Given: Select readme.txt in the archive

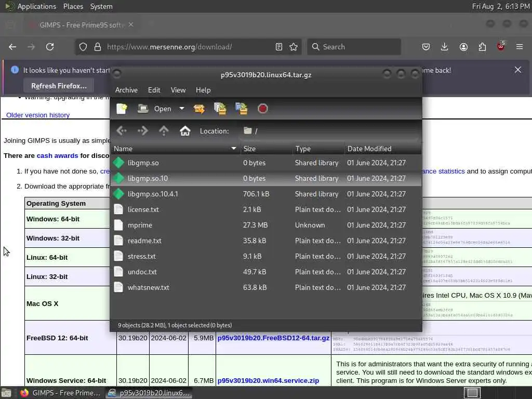Looking at the screenshot, I should (x=266, y=241).
